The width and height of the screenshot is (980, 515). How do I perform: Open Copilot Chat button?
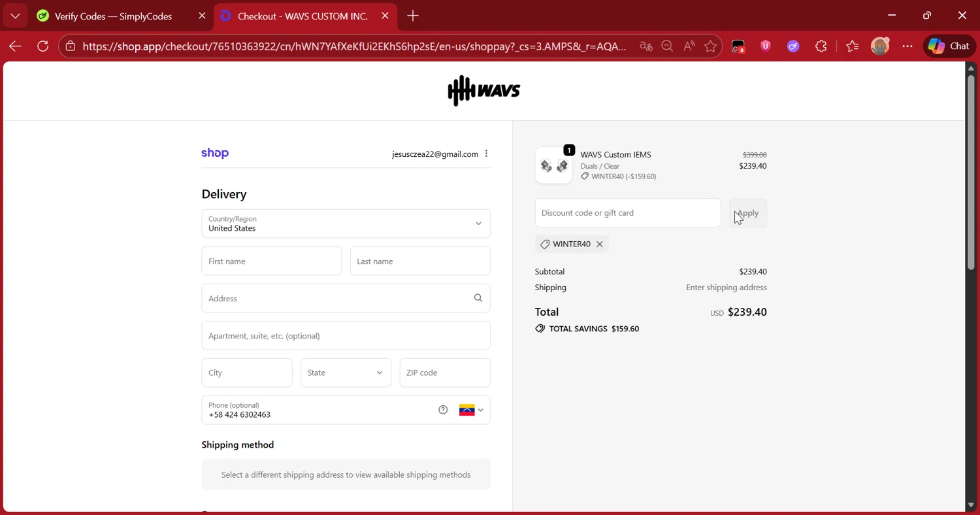949,46
